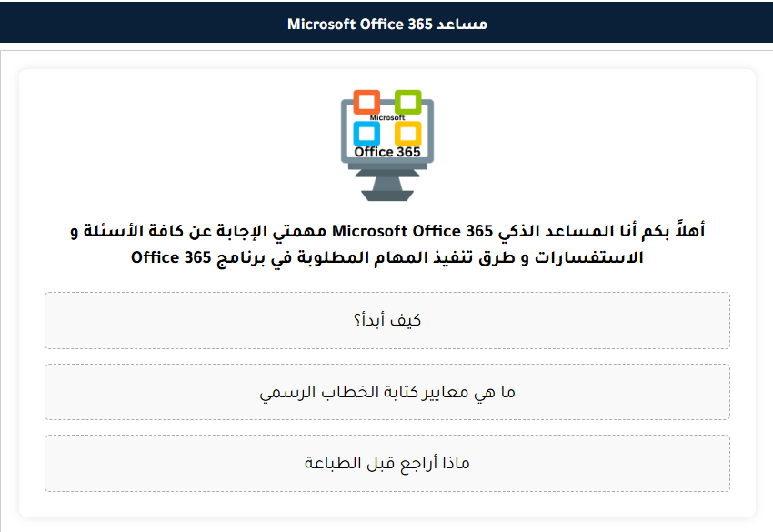This screenshot has width=773, height=532.
Task: Click the yellow square in the logo
Action: click(407, 133)
